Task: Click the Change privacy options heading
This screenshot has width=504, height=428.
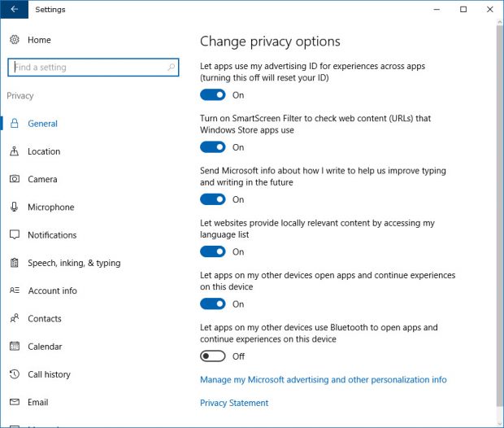Action: (270, 41)
